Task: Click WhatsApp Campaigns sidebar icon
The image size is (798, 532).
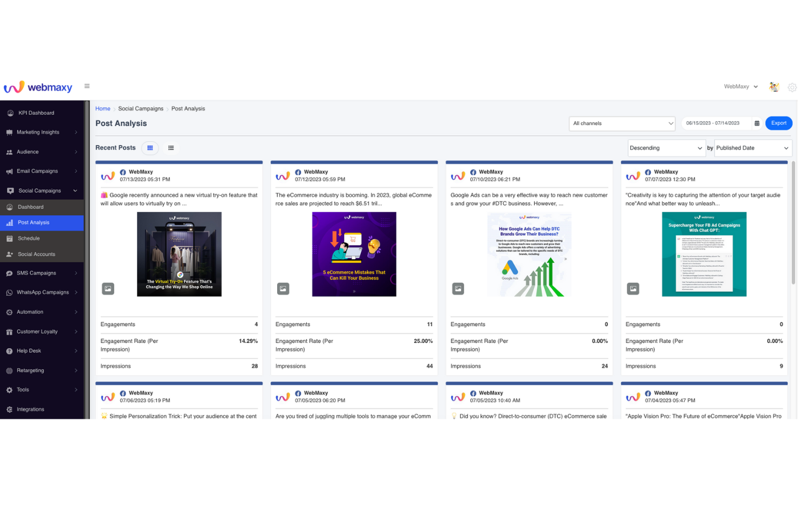Action: pos(10,293)
